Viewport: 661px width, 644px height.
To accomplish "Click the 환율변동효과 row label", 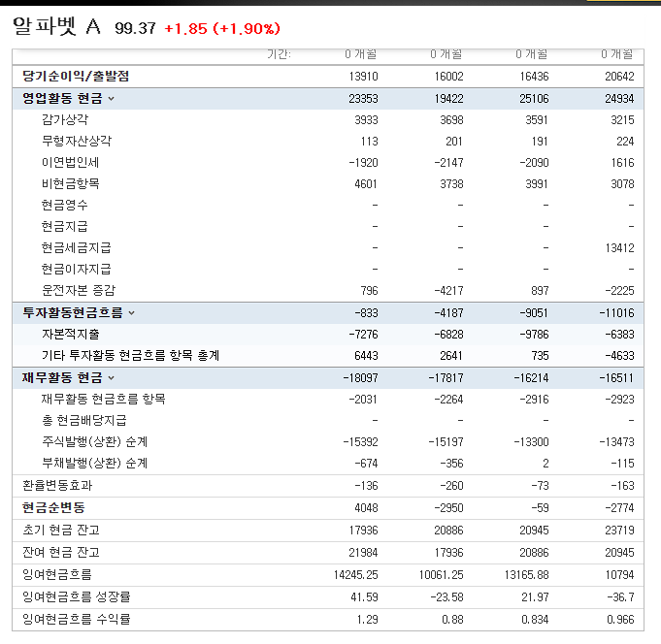I will tap(57, 486).
